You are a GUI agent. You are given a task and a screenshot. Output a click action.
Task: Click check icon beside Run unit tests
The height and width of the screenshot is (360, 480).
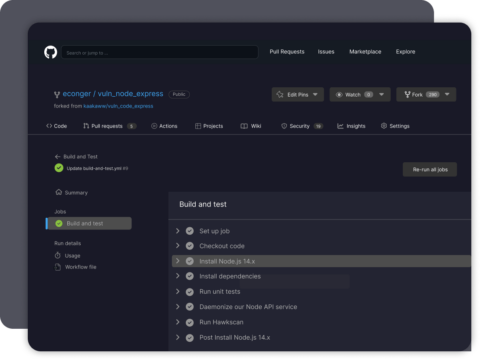pos(190,292)
